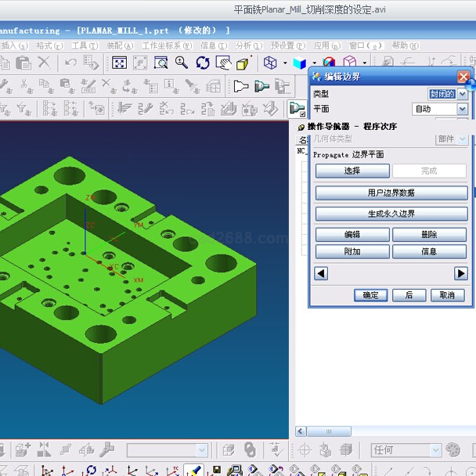Image resolution: width=476 pixels, height=476 pixels.
Task: Click the Delete X icon in toolbar
Action: [45, 63]
